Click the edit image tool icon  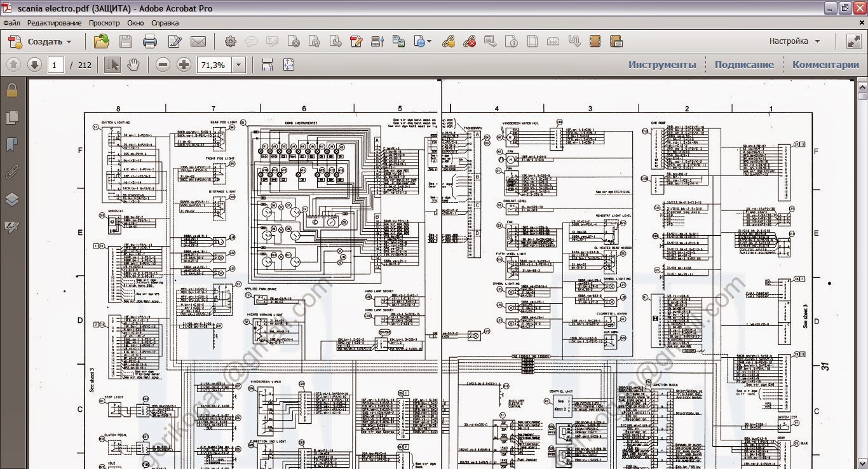(x=377, y=41)
